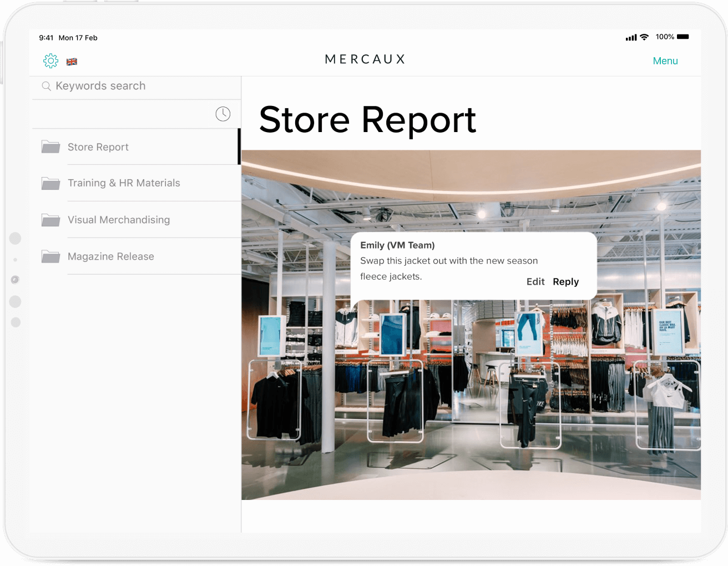Open settings via the gear icon
This screenshot has height=566, width=728.
click(x=50, y=61)
